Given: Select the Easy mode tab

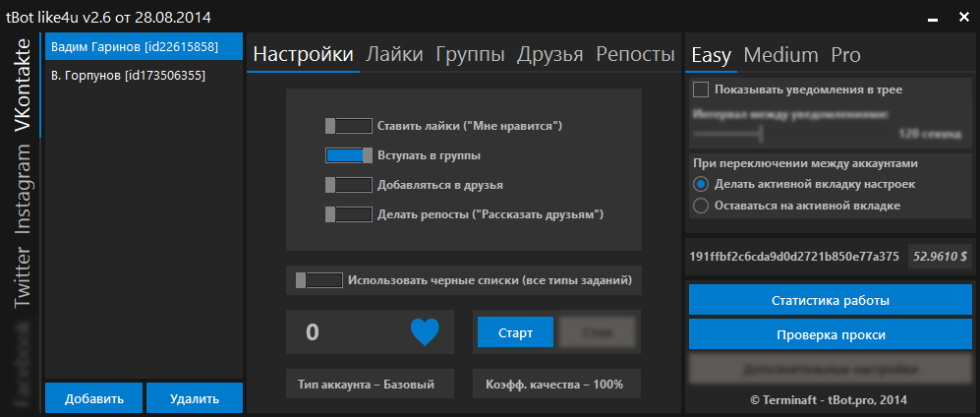Looking at the screenshot, I should pyautogui.click(x=712, y=55).
